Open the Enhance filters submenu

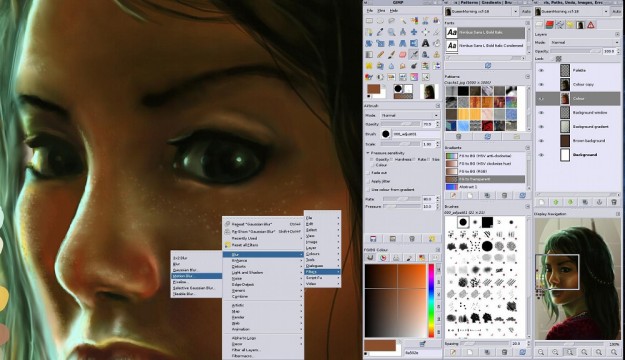263,260
